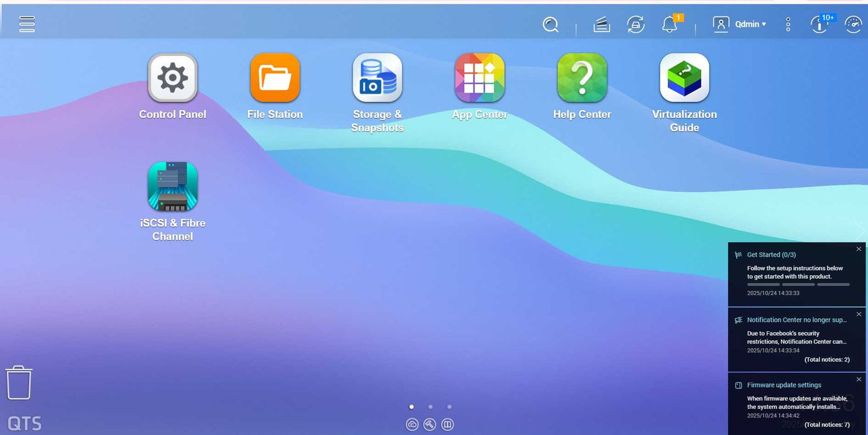868x435 pixels.
Task: Expand the Qdmin user dropdown
Action: (x=740, y=24)
